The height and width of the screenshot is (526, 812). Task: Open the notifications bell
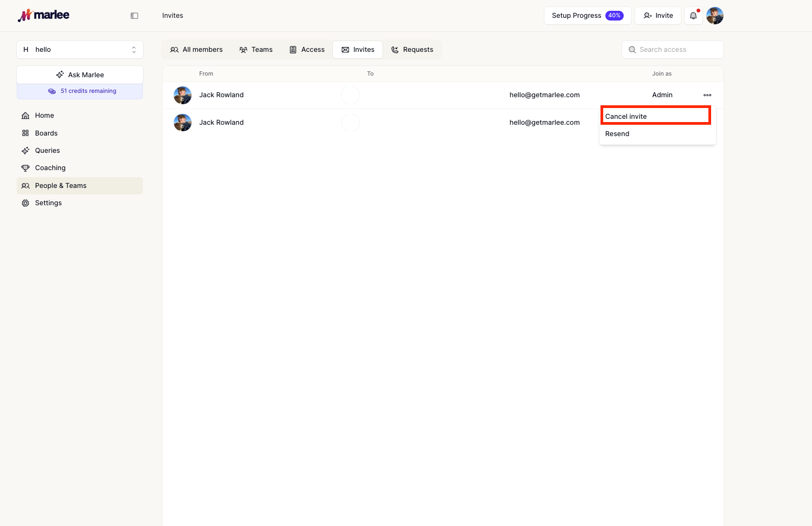coord(693,16)
